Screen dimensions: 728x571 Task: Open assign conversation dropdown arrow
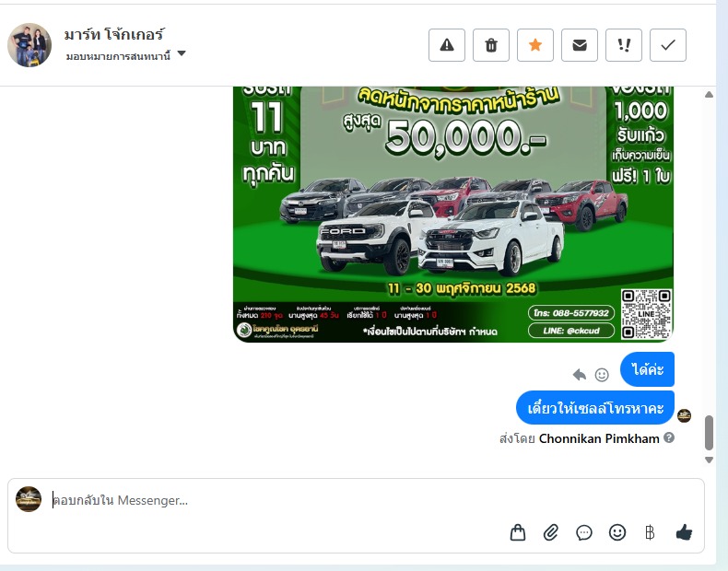[x=182, y=53]
